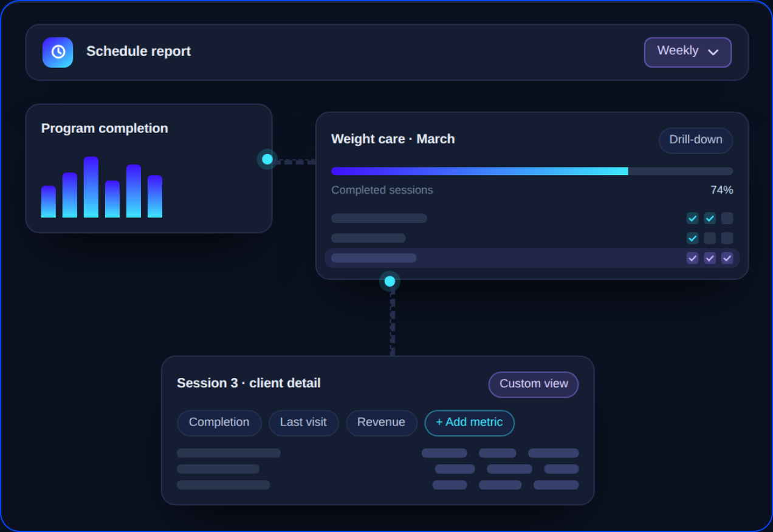Uncheck second checkbox in highlighted session row
The height and width of the screenshot is (532, 773).
[x=710, y=258]
